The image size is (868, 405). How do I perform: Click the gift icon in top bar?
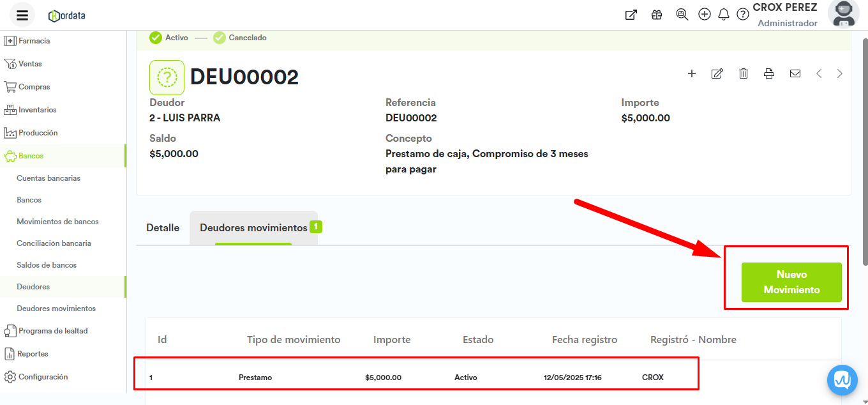(657, 15)
